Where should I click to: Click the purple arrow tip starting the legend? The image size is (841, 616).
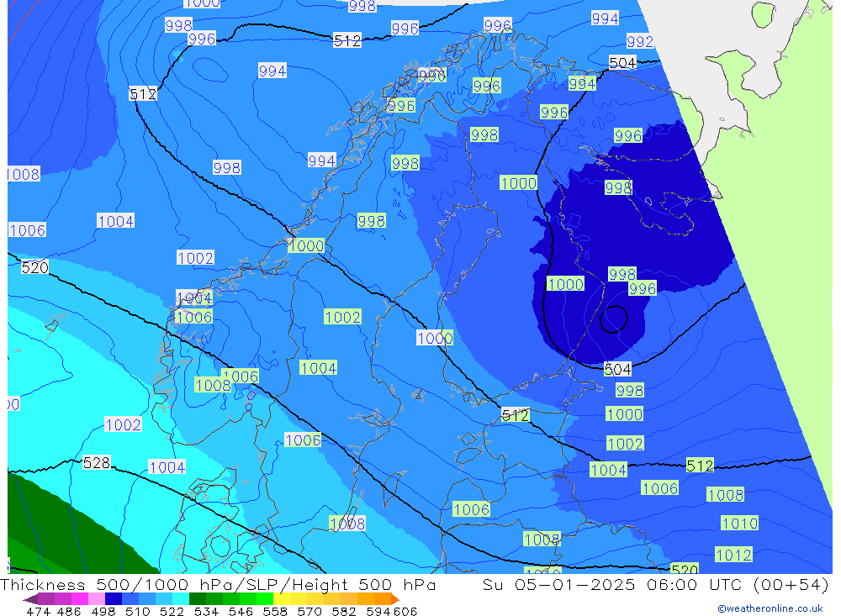click(30, 599)
